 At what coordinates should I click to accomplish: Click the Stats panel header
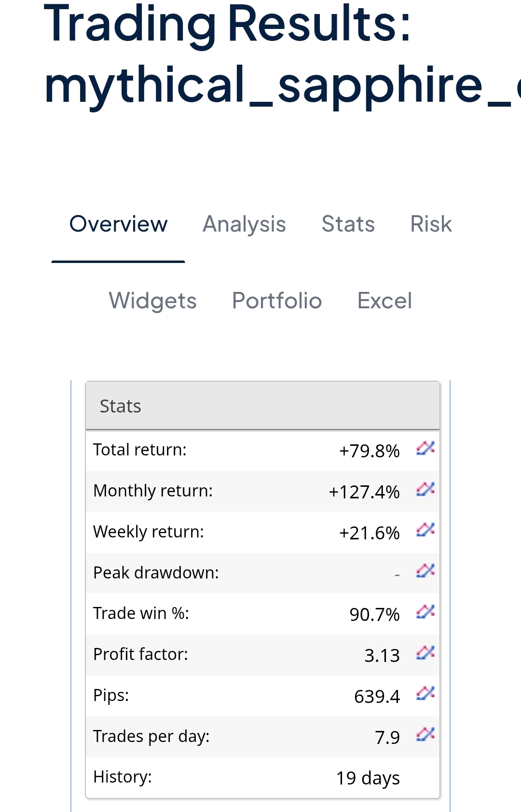262,406
